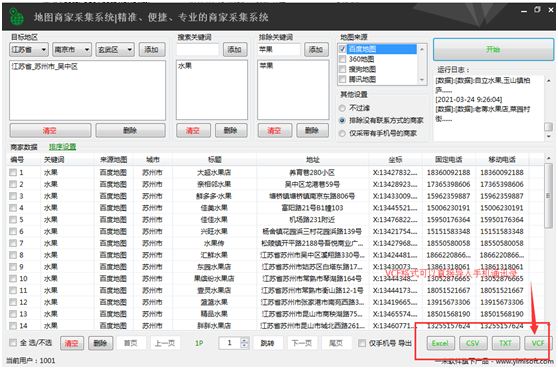Check the 360地图 map source

tap(343, 59)
